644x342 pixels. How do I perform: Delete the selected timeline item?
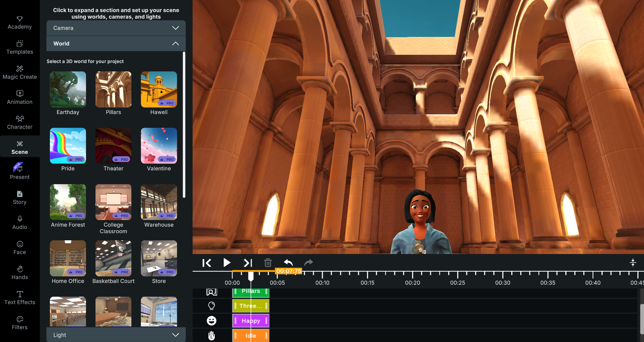click(x=268, y=263)
